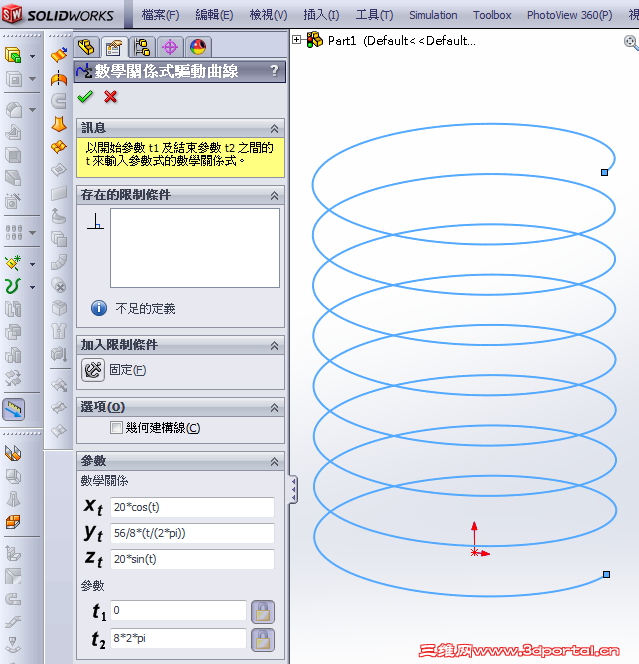The image size is (639, 664).
Task: Click the zoom magnifier icon in viewport corner
Action: click(631, 42)
